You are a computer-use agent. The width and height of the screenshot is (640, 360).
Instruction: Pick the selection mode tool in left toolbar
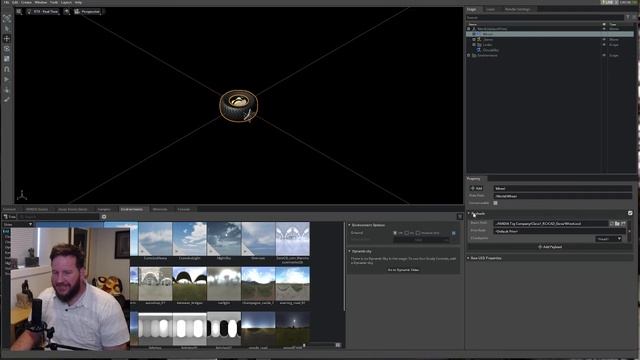7,18
